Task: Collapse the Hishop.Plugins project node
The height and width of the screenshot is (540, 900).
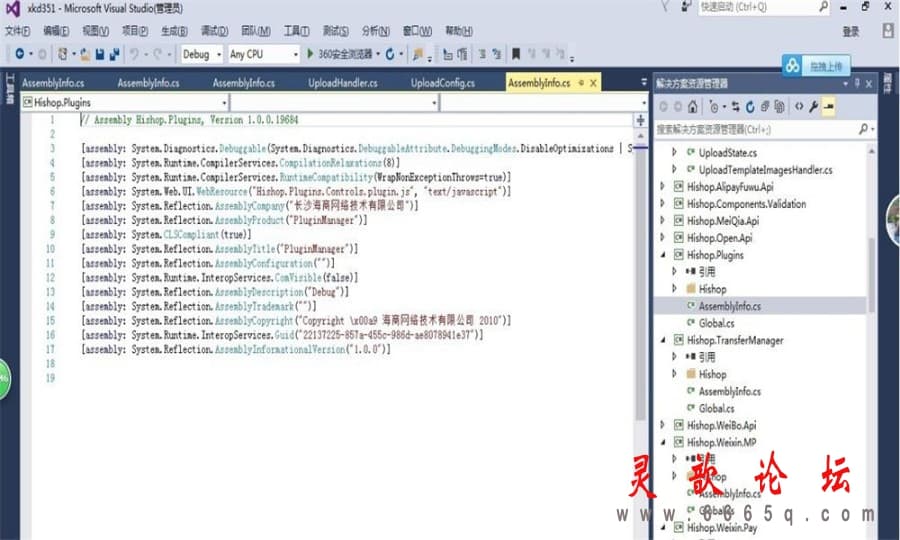Action: coord(663,255)
